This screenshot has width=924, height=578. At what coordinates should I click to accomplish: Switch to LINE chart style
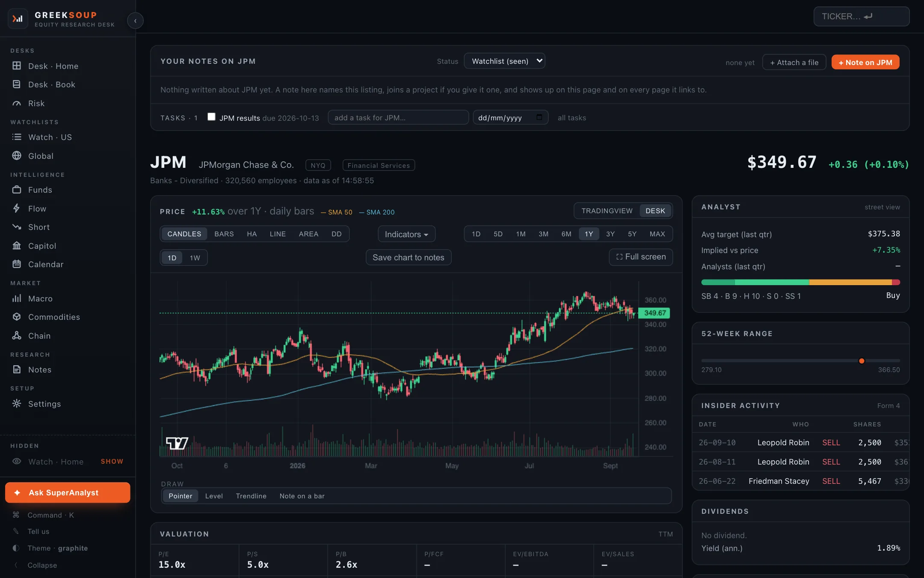[x=278, y=234]
